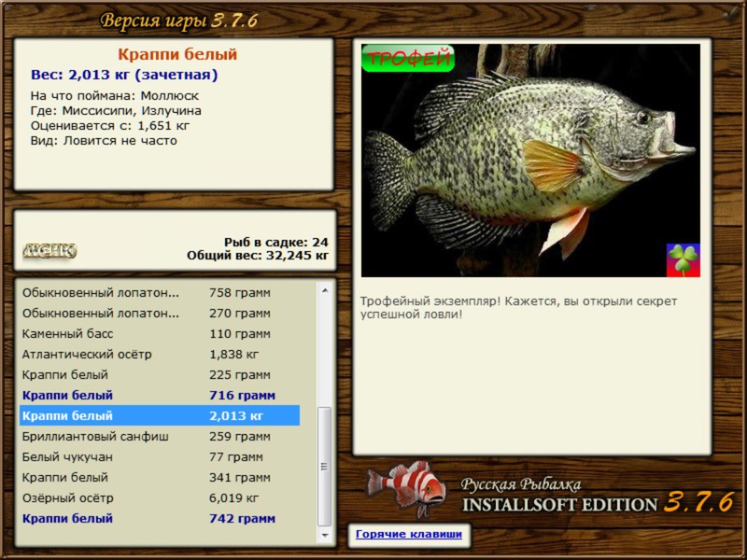Click the Русская Рыбалка logo text

[521, 484]
